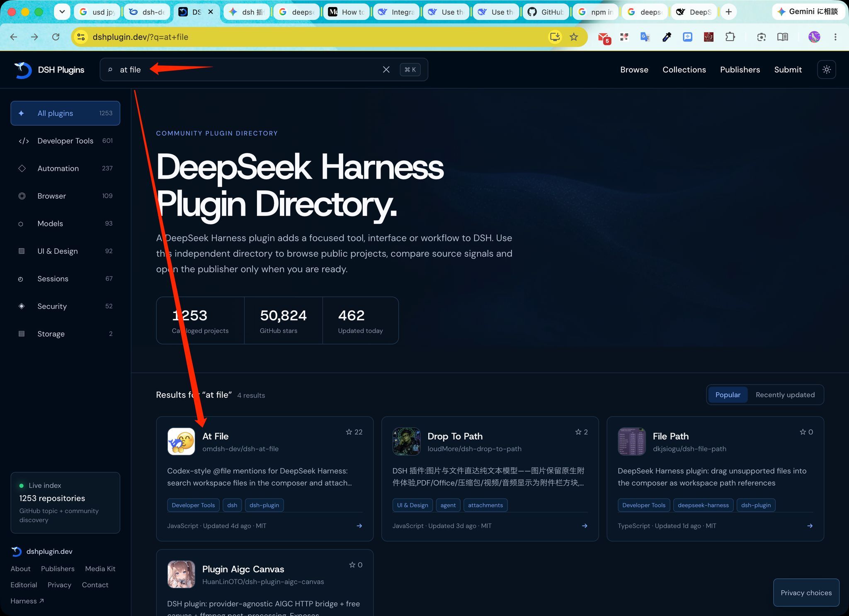Switch to the 'How to' Medium tab
This screenshot has width=849, height=616.
pos(347,12)
